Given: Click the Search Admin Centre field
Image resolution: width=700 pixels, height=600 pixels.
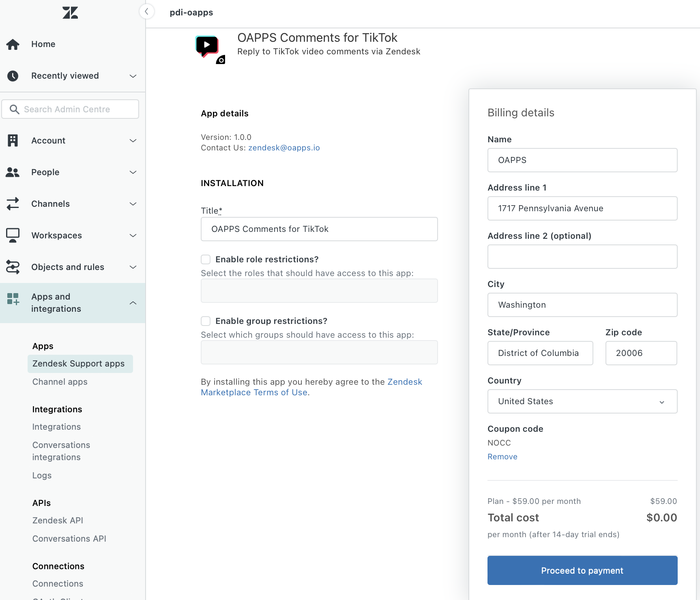Looking at the screenshot, I should tap(70, 109).
